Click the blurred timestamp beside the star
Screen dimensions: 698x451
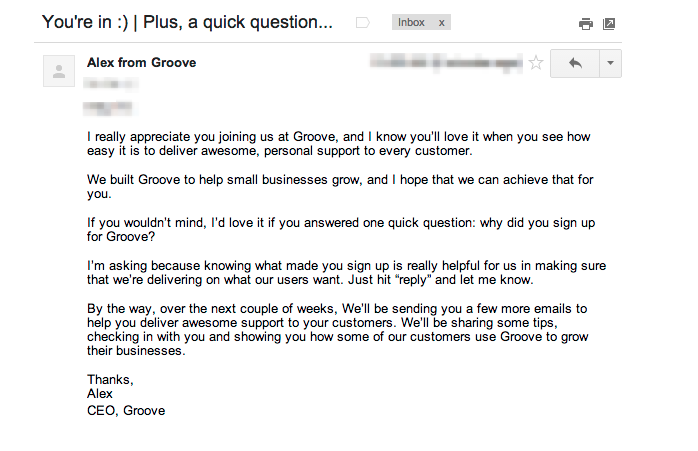445,62
